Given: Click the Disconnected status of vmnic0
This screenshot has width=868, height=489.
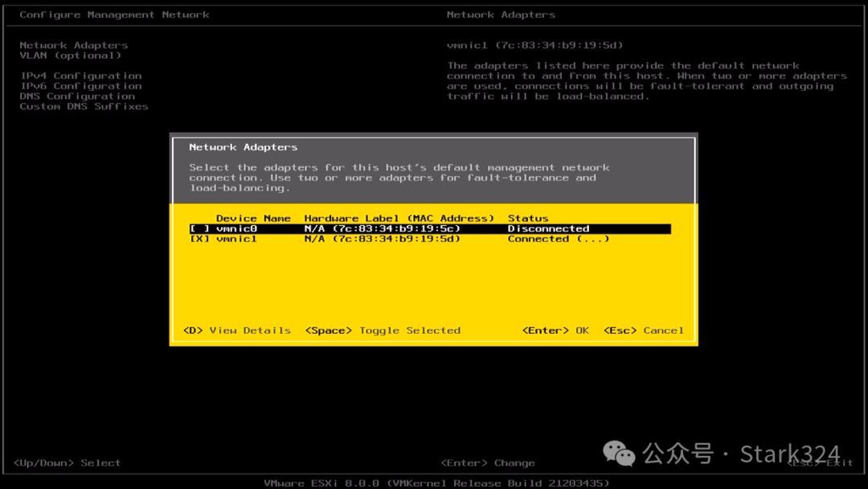Looking at the screenshot, I should point(549,228).
